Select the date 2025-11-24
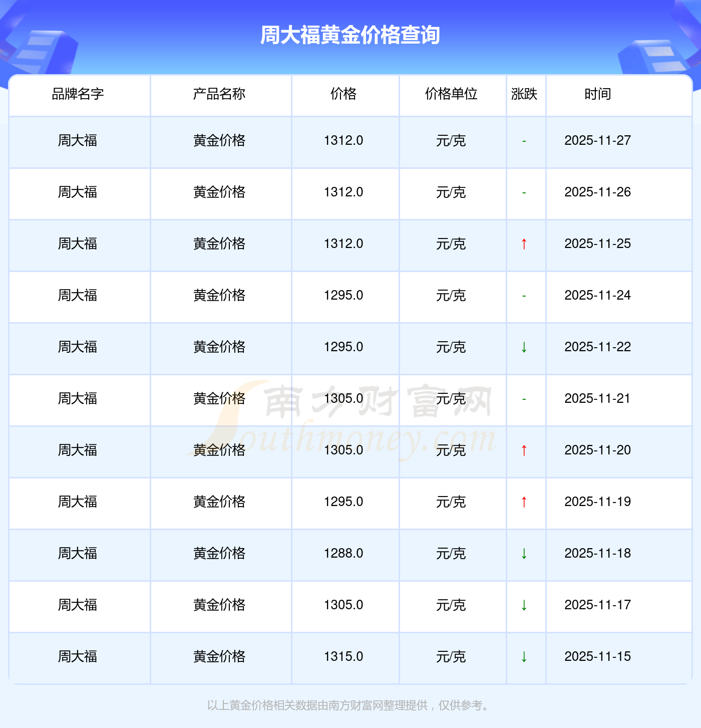The image size is (701, 728). [598, 296]
